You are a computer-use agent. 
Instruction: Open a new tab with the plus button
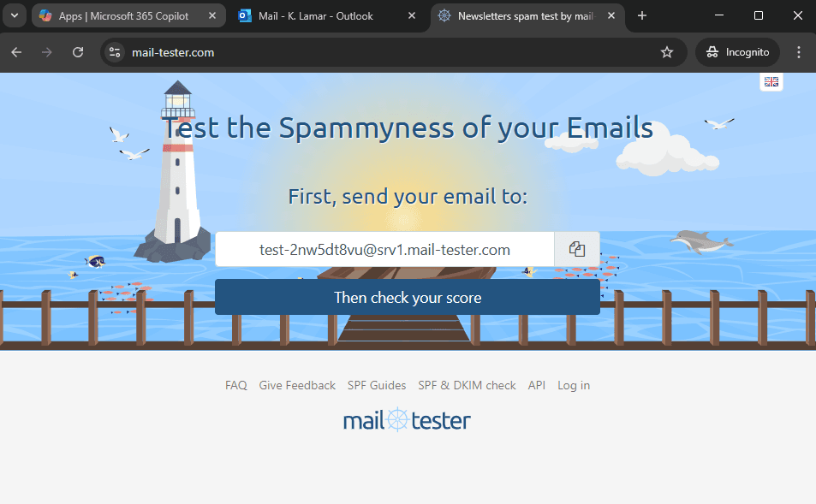[641, 15]
